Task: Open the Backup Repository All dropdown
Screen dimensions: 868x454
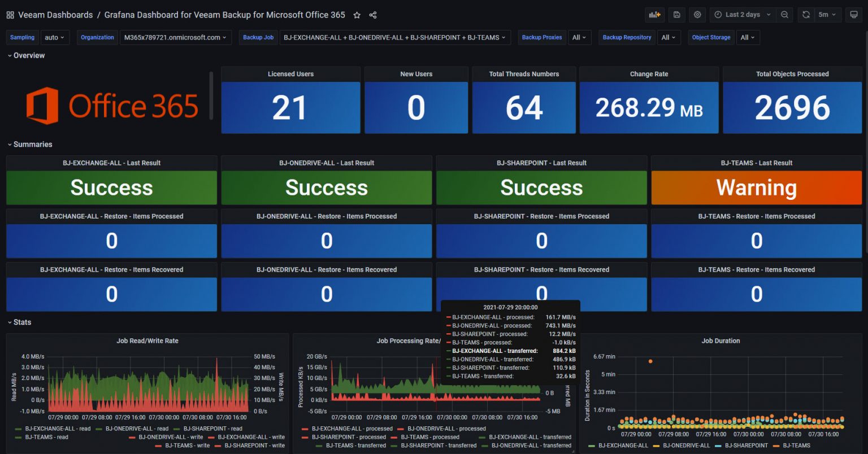Action: click(x=669, y=37)
